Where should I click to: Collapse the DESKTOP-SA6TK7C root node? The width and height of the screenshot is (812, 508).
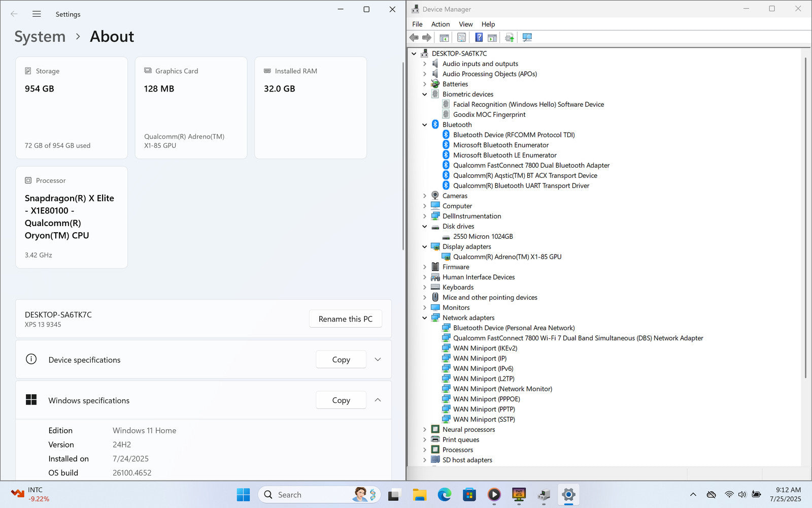[414, 54]
